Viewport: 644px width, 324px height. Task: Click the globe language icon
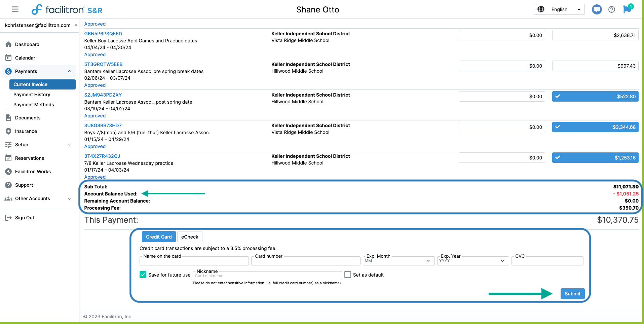pos(541,9)
